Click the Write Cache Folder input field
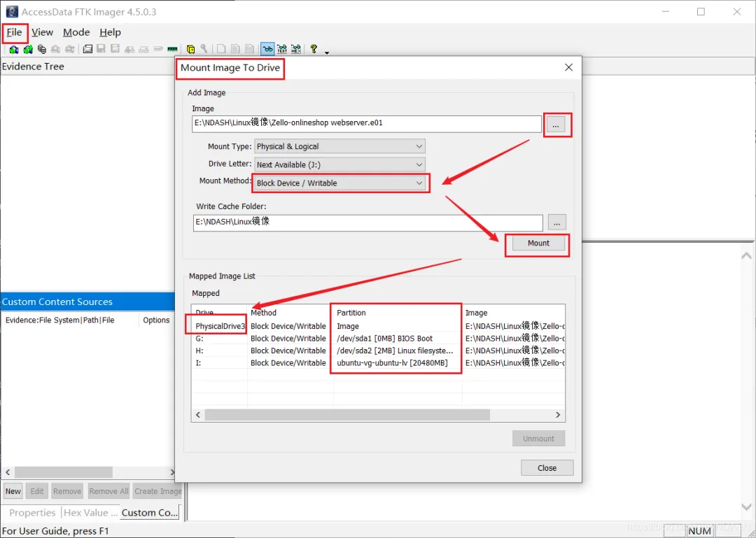The height and width of the screenshot is (538, 756). coord(368,222)
